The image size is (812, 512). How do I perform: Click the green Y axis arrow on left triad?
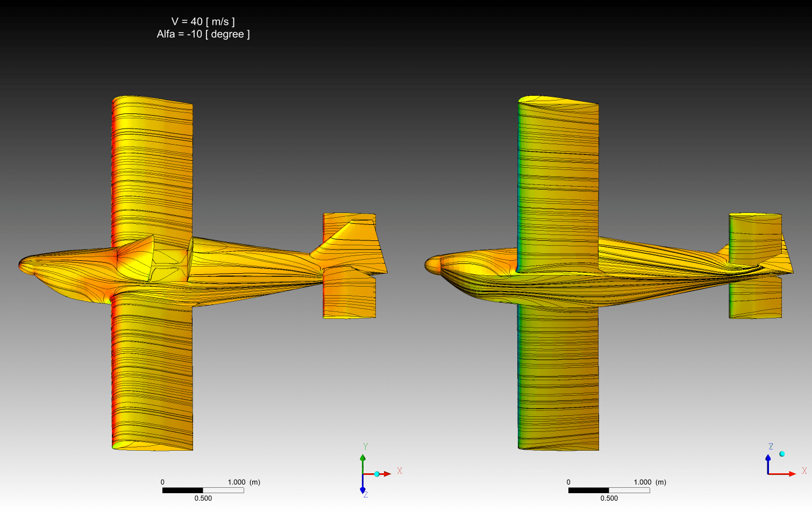[x=362, y=459]
